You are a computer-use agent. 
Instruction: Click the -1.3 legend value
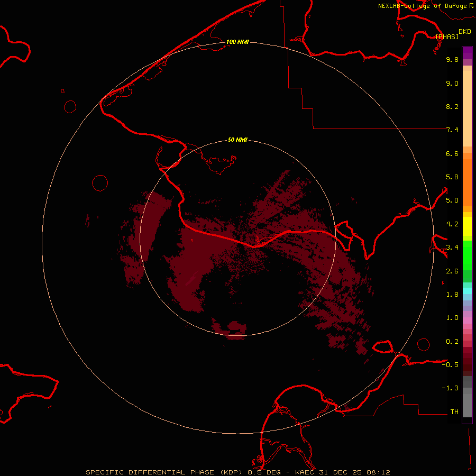(x=450, y=388)
